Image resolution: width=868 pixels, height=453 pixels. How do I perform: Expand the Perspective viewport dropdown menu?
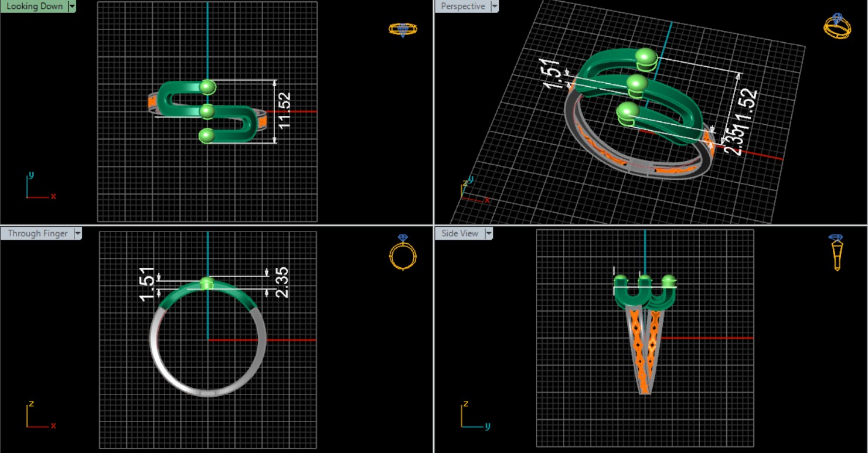(495, 6)
